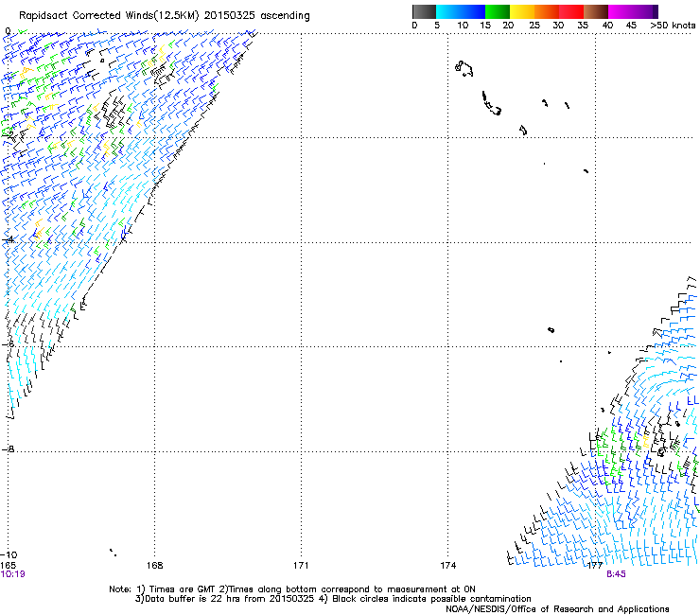Click the '25' value on wind legend

(x=534, y=26)
